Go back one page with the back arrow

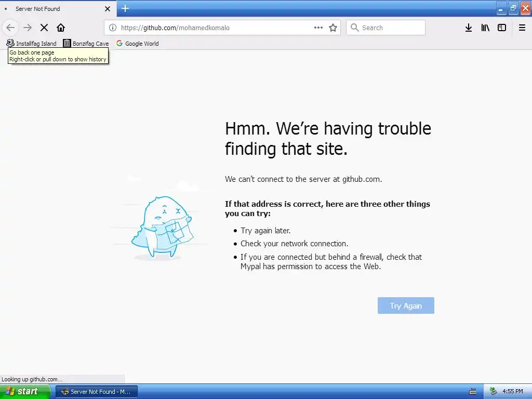[10, 28]
